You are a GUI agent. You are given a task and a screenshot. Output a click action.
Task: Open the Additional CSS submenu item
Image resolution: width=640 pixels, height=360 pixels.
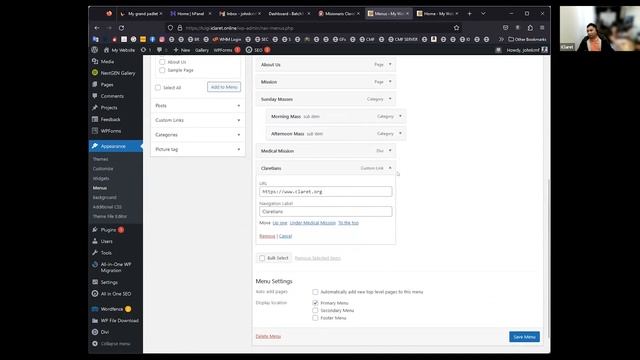click(x=107, y=207)
